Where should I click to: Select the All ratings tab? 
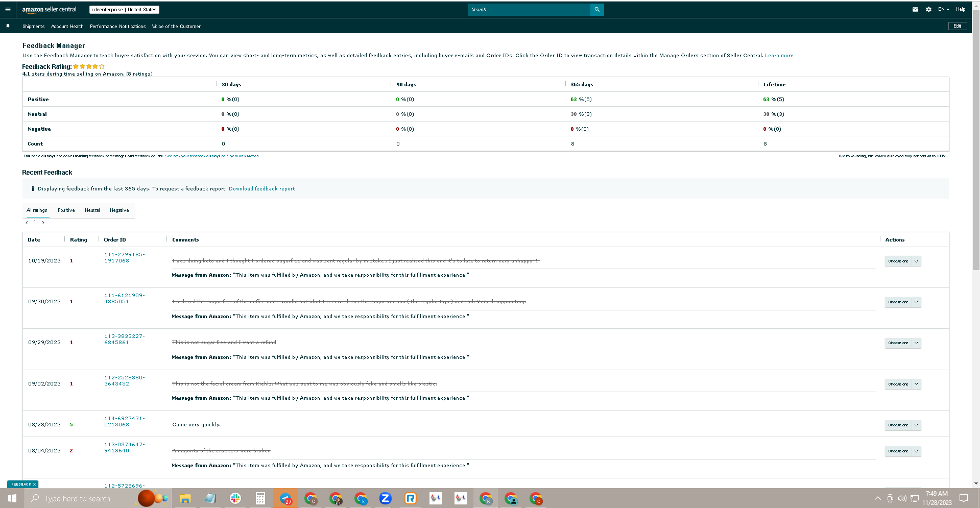point(37,210)
